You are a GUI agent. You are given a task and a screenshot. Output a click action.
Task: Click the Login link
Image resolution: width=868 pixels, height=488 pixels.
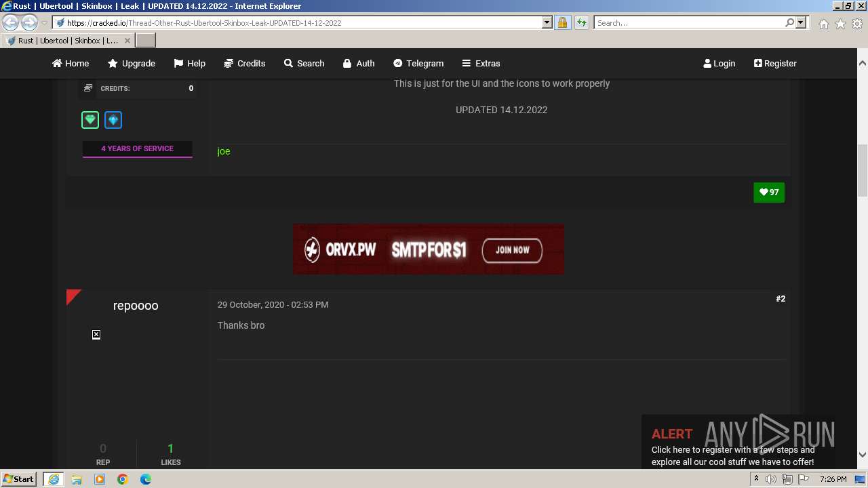(x=719, y=63)
